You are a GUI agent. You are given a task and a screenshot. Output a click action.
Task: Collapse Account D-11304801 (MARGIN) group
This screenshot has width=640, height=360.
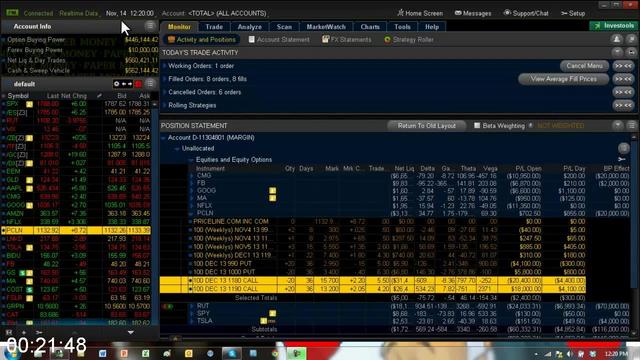coord(164,138)
